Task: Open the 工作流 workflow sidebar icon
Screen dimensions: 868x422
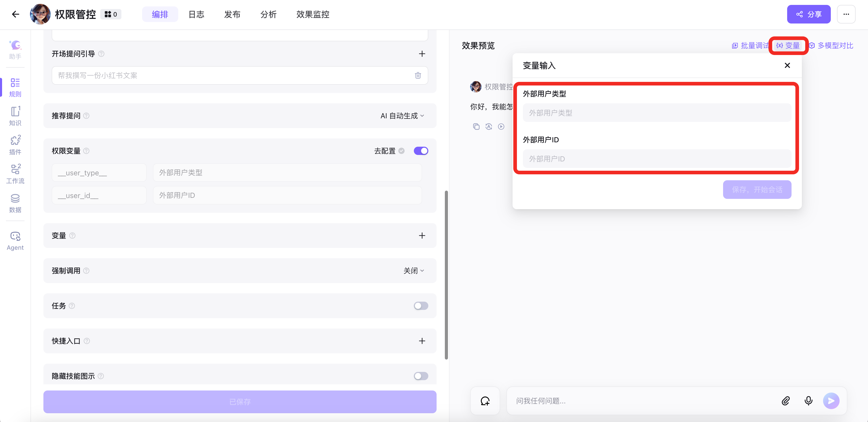Action: tap(15, 174)
